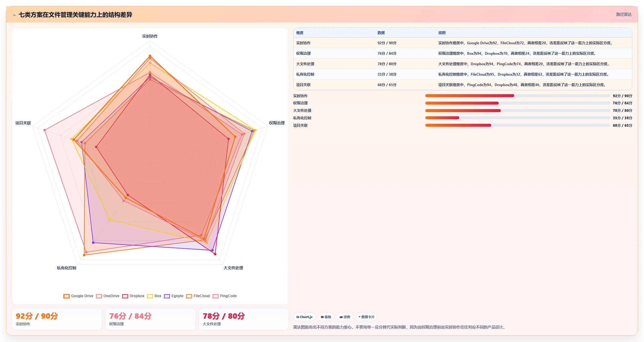The height and width of the screenshot is (342, 644).
Task: Open the 权限治理 76分 / 84分 summary card
Action: click(x=150, y=319)
